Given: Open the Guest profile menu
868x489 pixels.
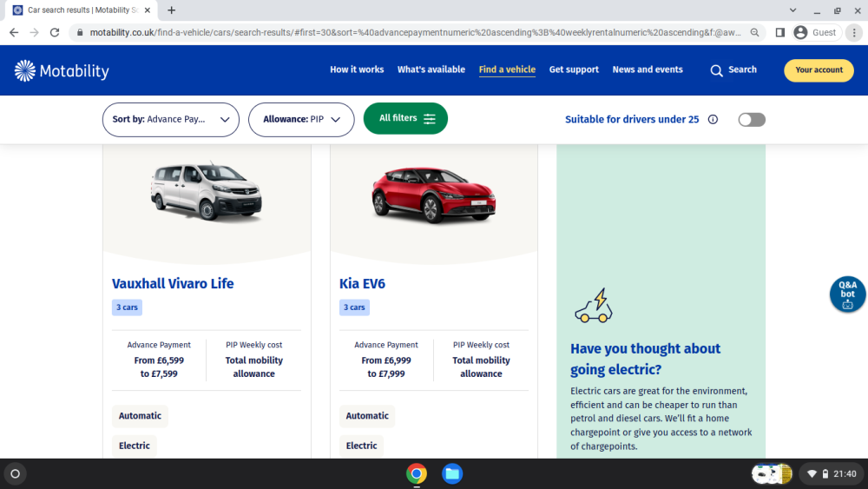Looking at the screenshot, I should point(816,33).
